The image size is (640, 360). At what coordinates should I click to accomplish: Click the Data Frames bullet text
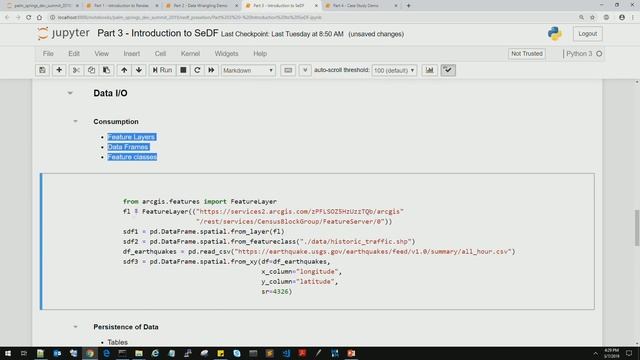coord(128,147)
